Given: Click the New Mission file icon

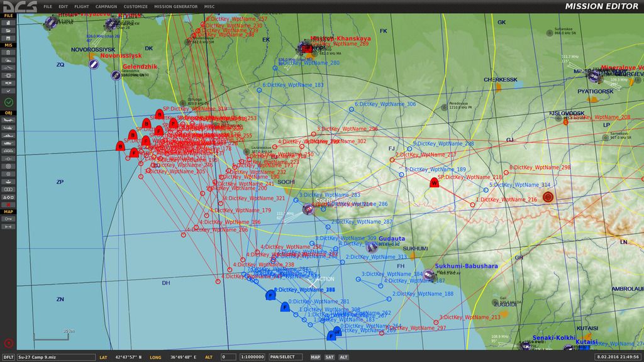Looking at the screenshot, I should coord(8,22).
